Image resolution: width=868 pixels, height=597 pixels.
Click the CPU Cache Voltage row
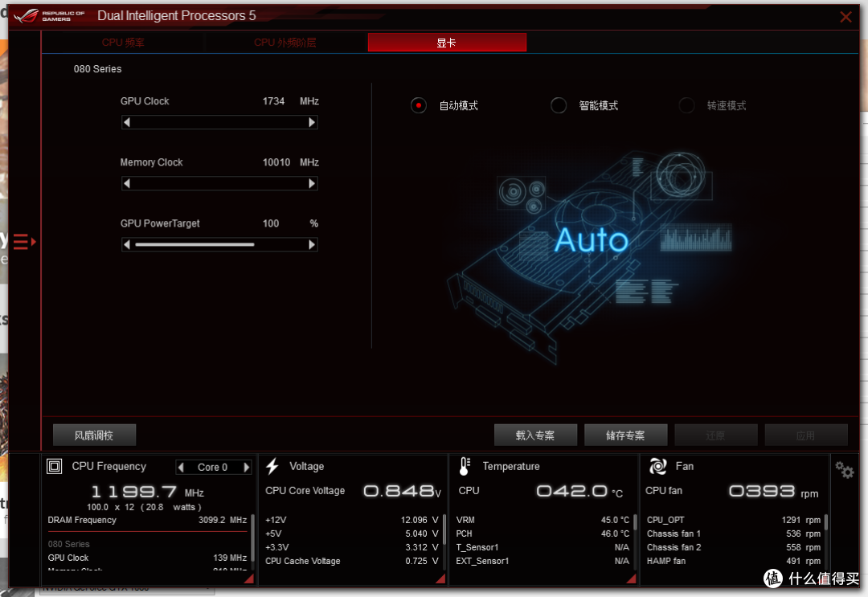351,561
